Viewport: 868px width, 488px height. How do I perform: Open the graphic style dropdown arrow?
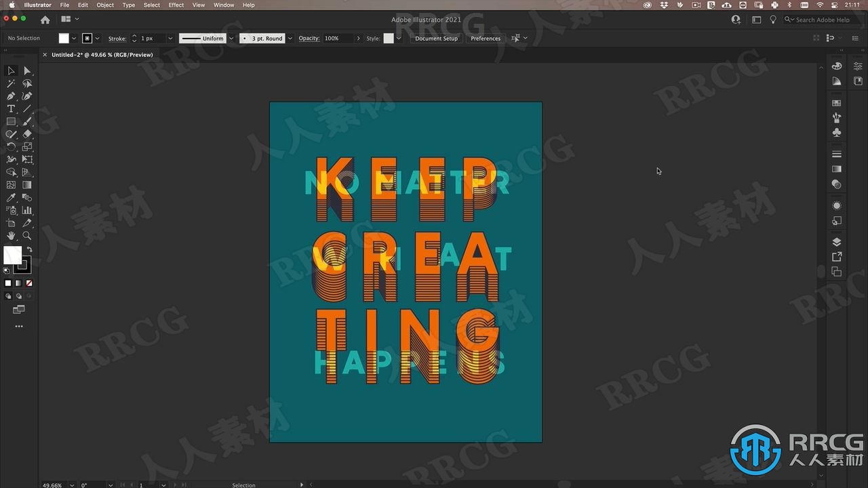(399, 39)
